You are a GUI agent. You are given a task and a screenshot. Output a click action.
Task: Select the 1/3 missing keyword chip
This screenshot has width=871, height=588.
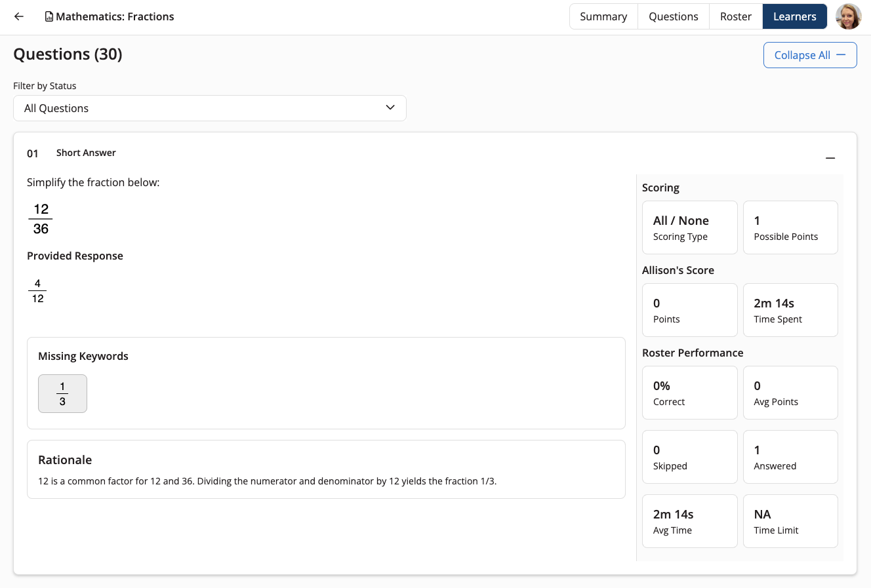[62, 393]
